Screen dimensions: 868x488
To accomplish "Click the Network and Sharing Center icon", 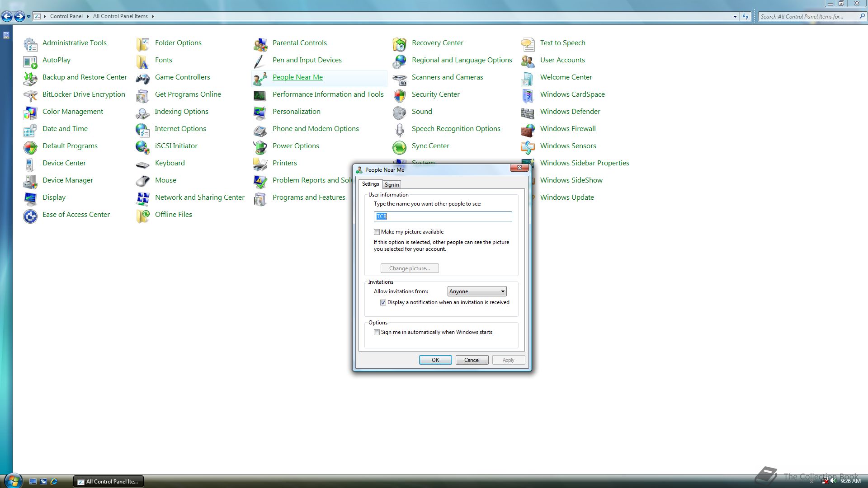I will tap(143, 198).
